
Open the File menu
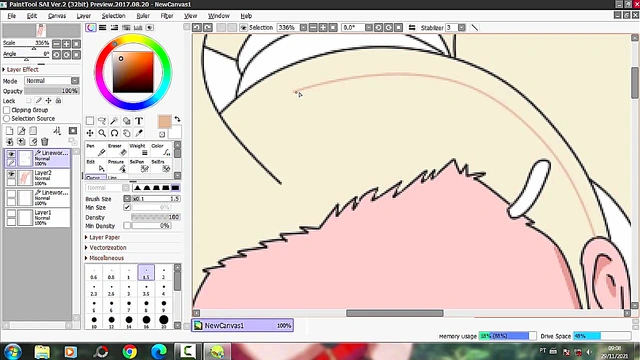click(11, 16)
